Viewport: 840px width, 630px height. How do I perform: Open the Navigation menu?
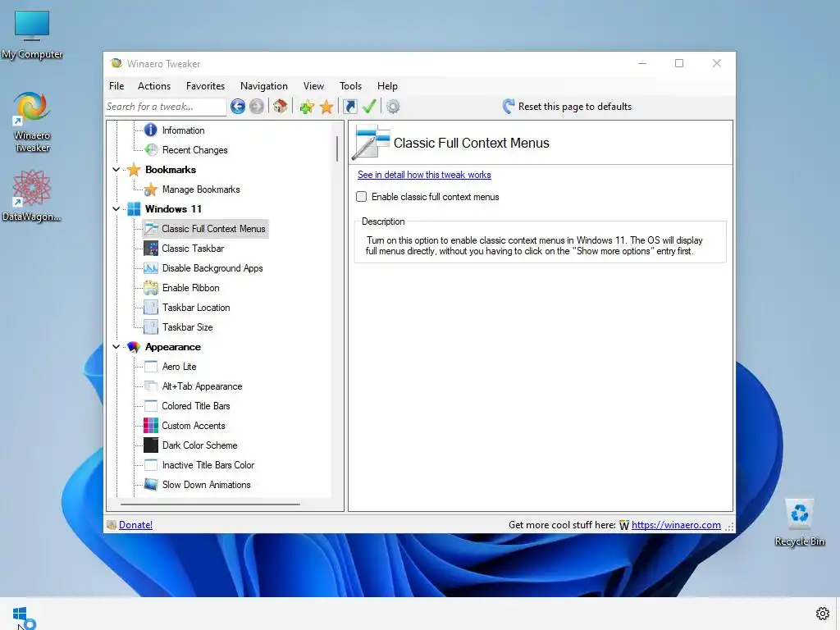click(x=263, y=85)
